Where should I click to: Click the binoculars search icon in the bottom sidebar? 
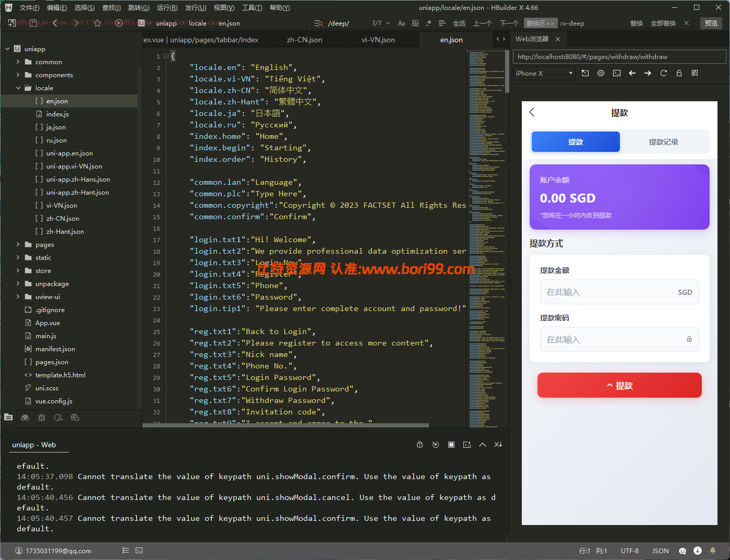[x=25, y=418]
